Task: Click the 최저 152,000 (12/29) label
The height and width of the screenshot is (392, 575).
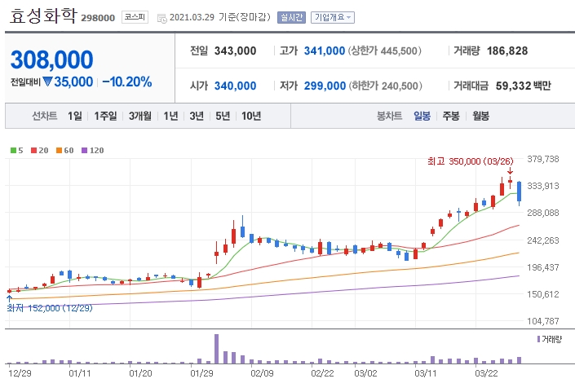Action: click(50, 308)
